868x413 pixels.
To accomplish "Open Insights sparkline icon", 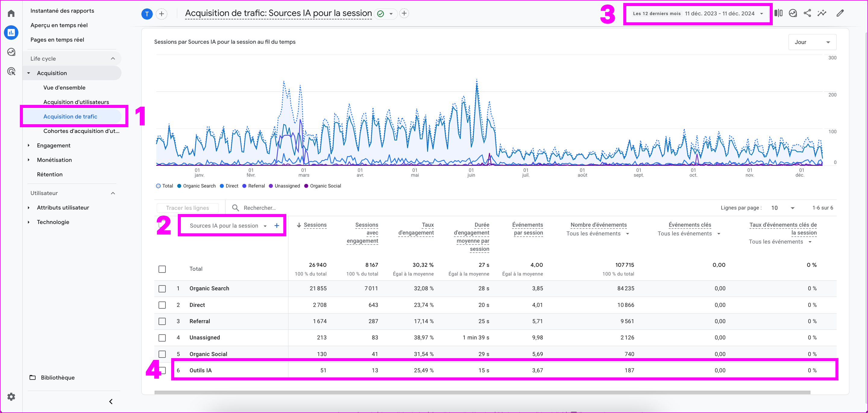I will tap(822, 13).
